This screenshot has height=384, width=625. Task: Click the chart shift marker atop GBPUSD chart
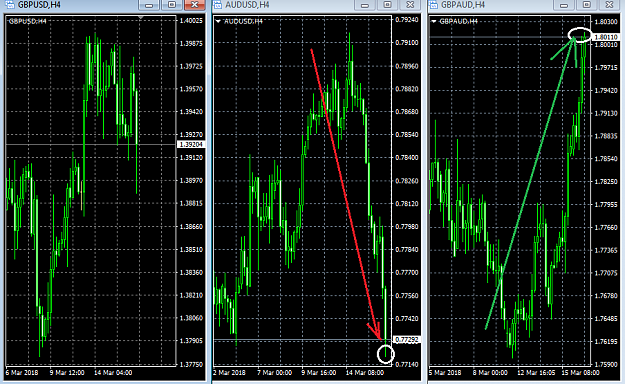(x=140, y=17)
